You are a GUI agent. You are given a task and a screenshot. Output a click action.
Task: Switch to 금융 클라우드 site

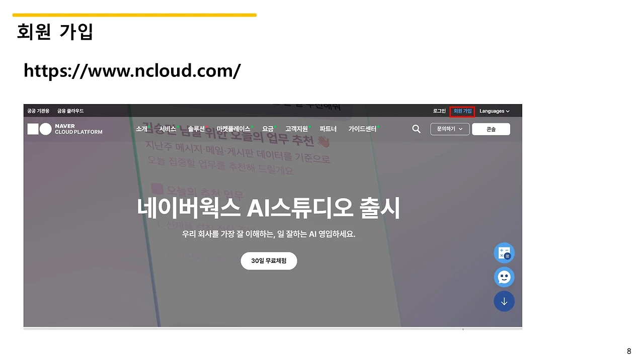click(70, 111)
